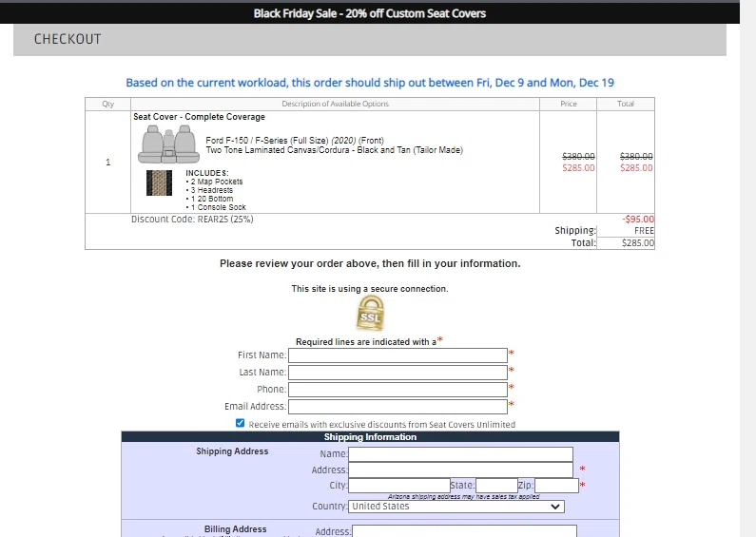Click the secure connection notice text
This screenshot has width=756, height=537.
click(370, 289)
